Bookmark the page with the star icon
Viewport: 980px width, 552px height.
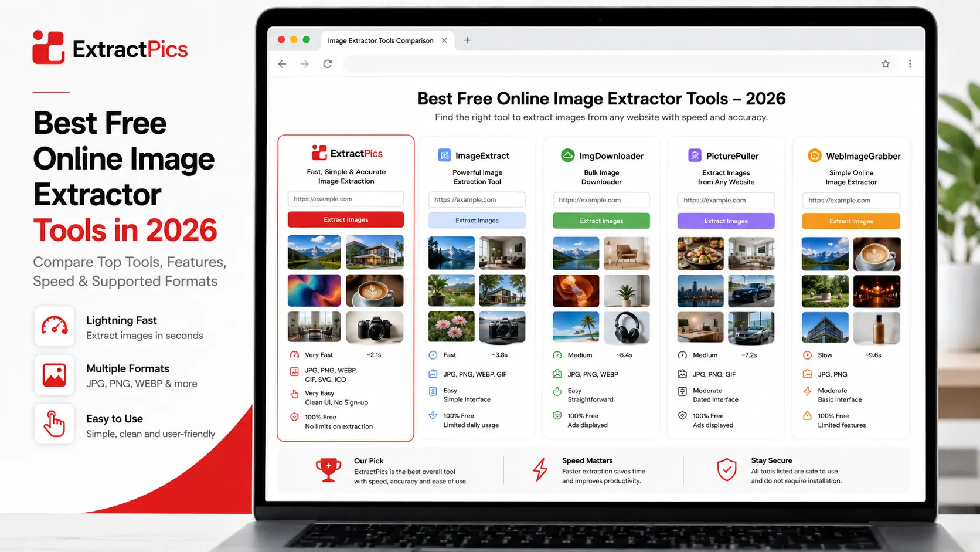tap(886, 64)
